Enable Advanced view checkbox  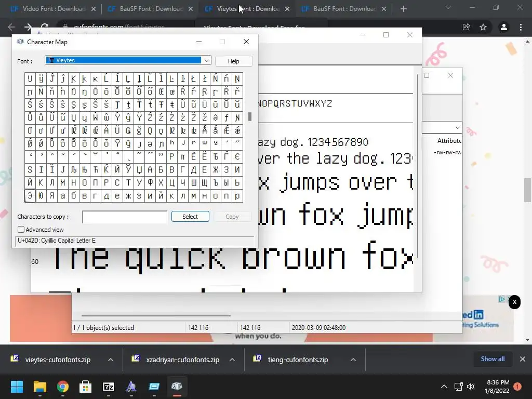21,229
